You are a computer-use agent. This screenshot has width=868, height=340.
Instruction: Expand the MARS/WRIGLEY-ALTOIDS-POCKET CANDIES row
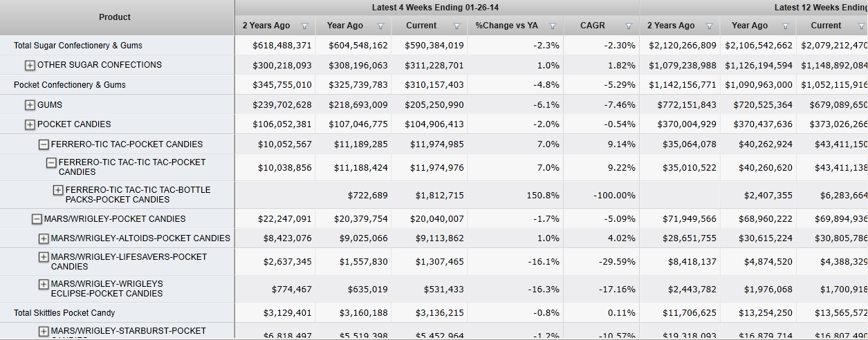click(x=44, y=238)
